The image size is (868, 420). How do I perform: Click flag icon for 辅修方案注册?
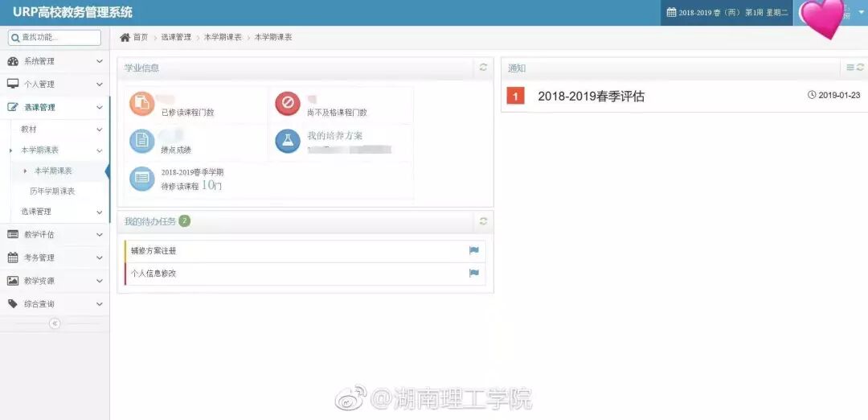point(474,250)
